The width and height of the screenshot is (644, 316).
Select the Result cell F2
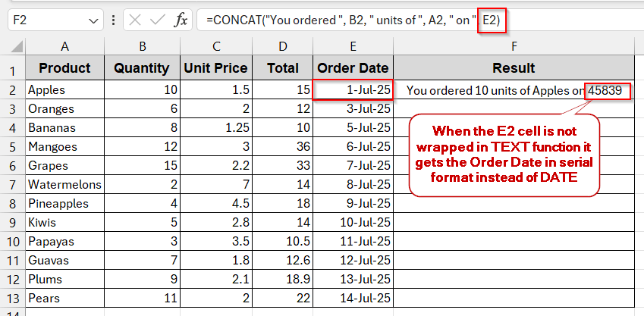(x=514, y=90)
